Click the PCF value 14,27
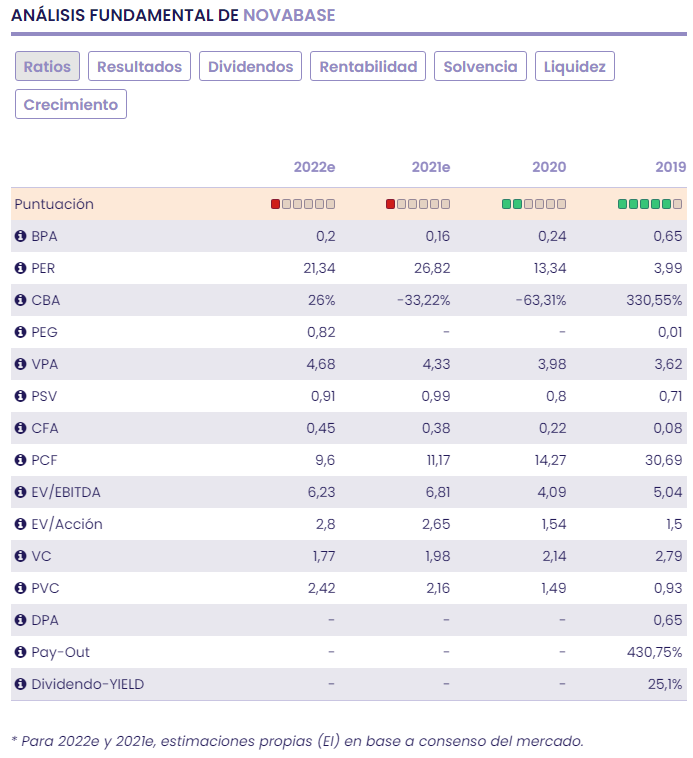This screenshot has width=693, height=758. (x=550, y=460)
